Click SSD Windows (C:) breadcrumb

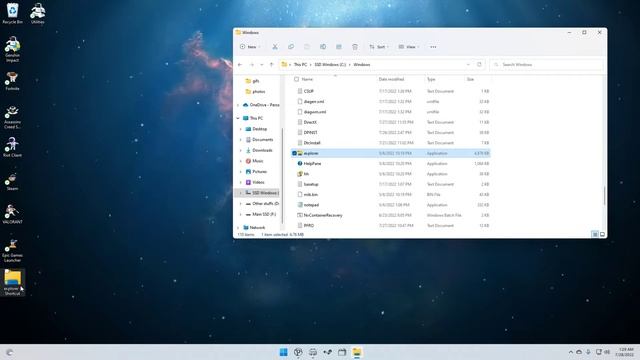pyautogui.click(x=330, y=64)
